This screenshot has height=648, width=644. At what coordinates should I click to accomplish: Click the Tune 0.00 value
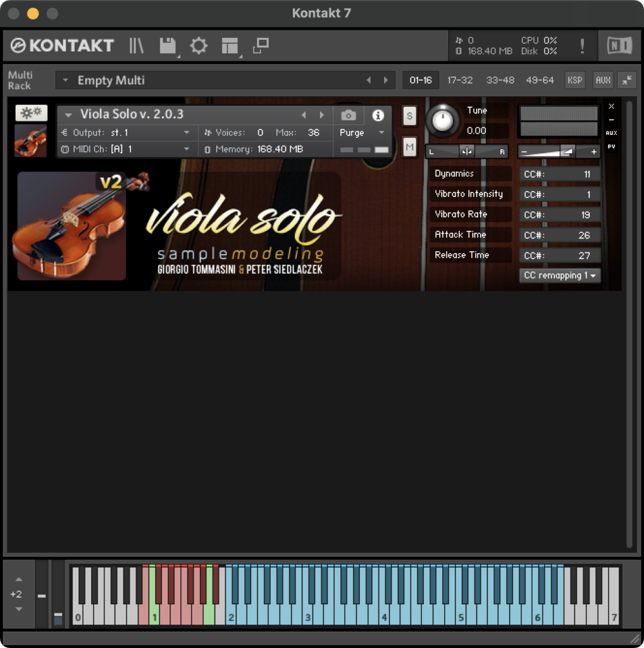tap(476, 130)
